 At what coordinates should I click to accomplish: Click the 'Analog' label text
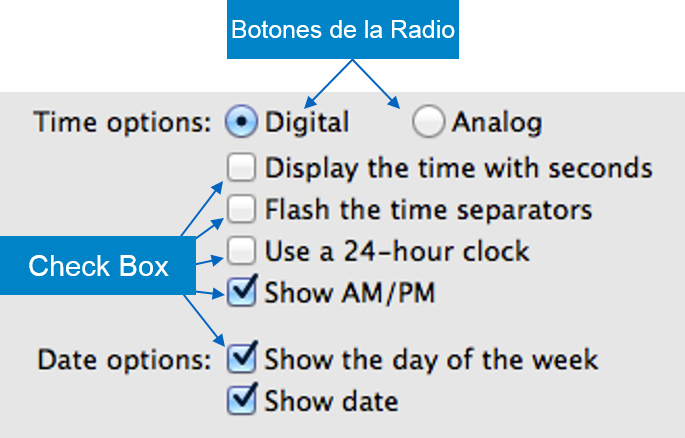click(x=497, y=123)
